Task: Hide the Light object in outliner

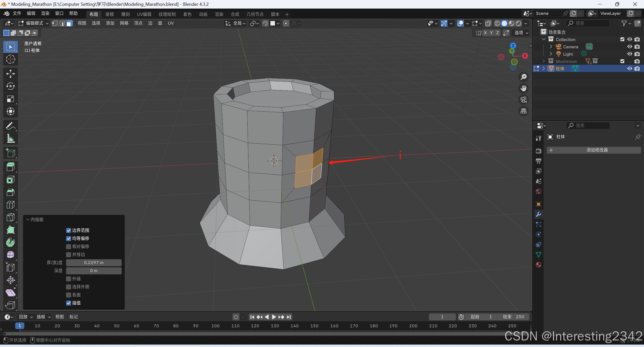Action: 629,54
